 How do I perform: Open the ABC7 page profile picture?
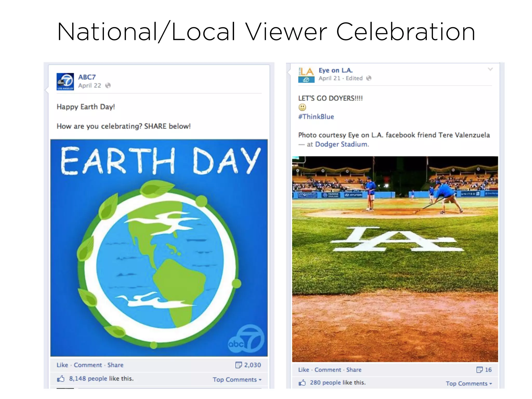click(65, 82)
